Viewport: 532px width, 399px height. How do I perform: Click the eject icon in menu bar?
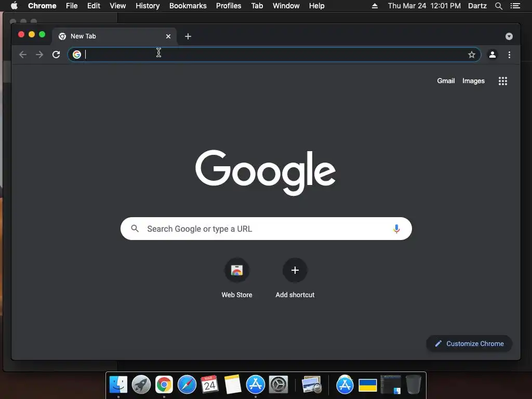tap(375, 6)
